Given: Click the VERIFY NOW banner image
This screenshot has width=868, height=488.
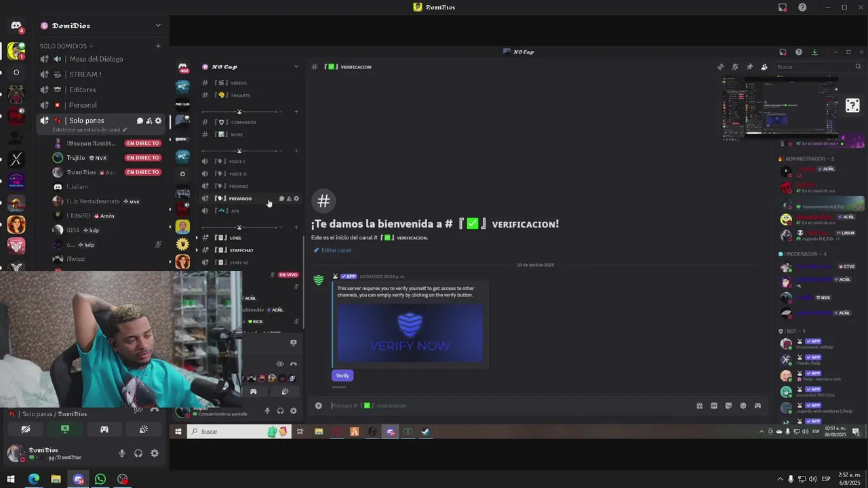Looking at the screenshot, I should (x=410, y=333).
